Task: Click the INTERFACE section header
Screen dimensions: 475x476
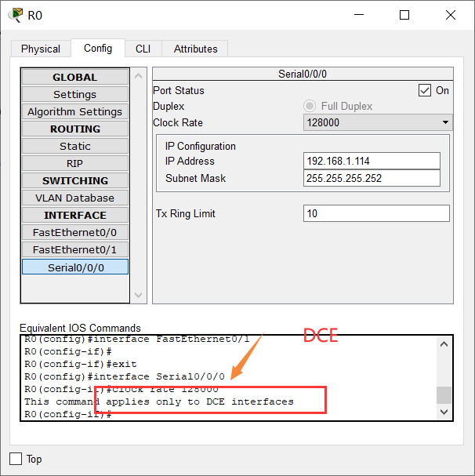Action: pos(75,215)
